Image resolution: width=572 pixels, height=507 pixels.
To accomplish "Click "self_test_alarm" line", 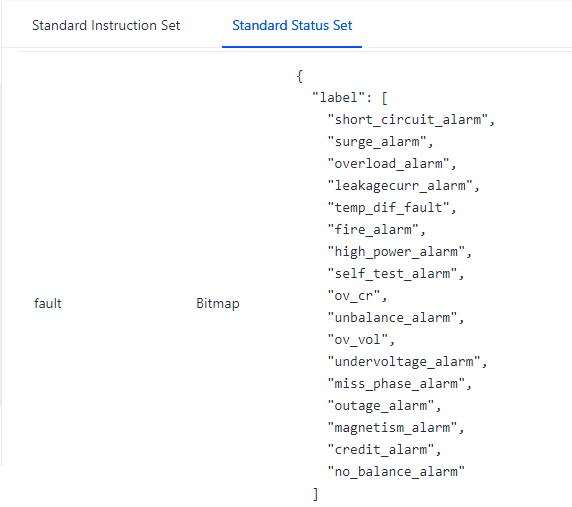I will pos(396,274).
